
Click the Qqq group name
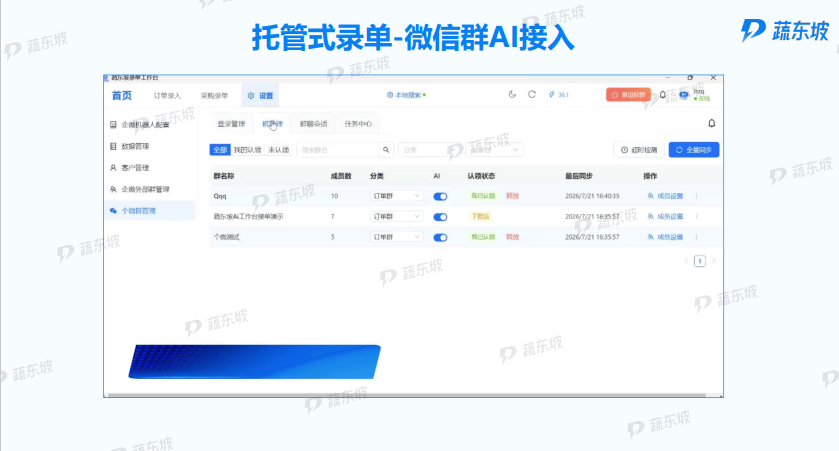220,196
